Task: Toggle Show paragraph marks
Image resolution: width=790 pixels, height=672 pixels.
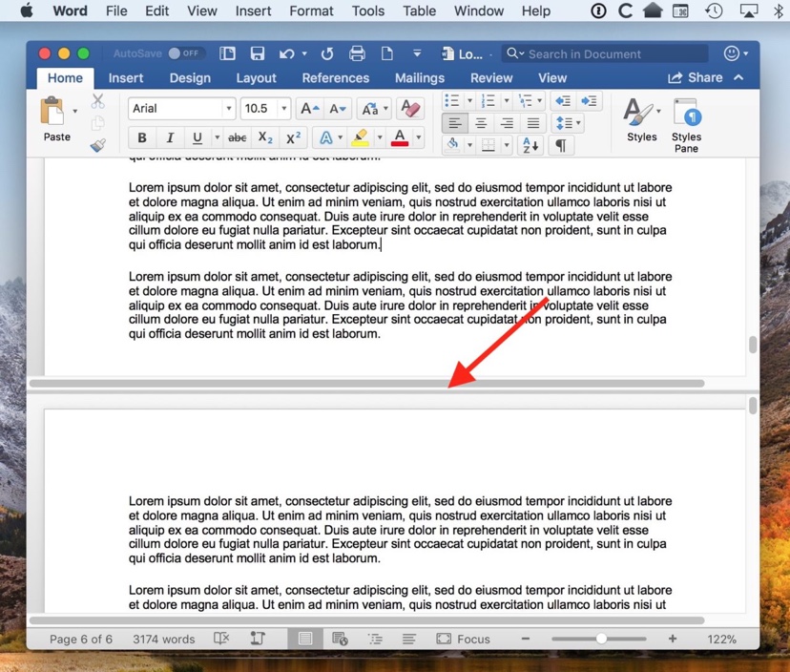Action: point(560,146)
